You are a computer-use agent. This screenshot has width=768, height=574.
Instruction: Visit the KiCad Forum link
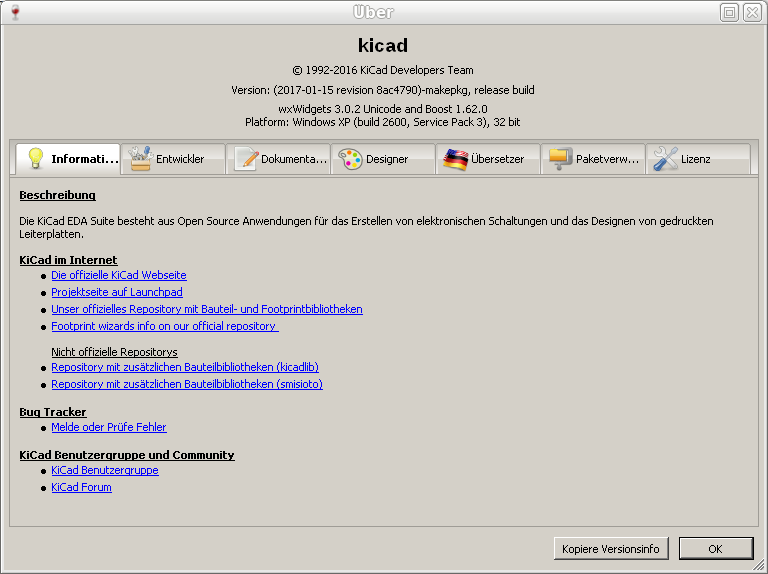pyautogui.click(x=81, y=487)
